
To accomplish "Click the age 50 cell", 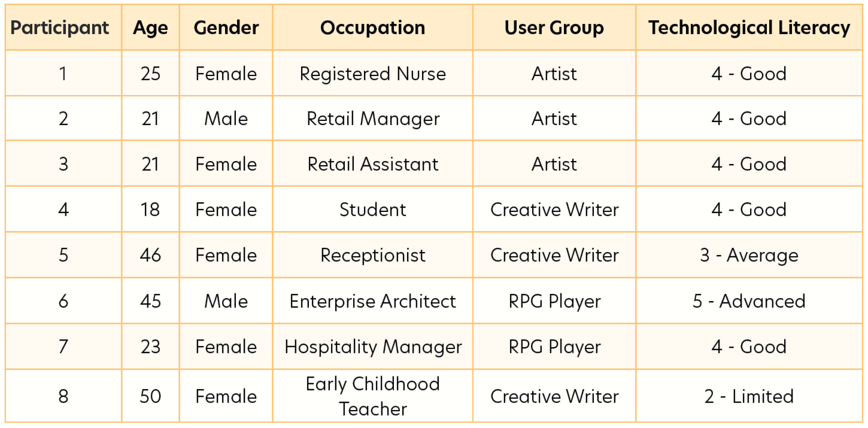I will (150, 396).
